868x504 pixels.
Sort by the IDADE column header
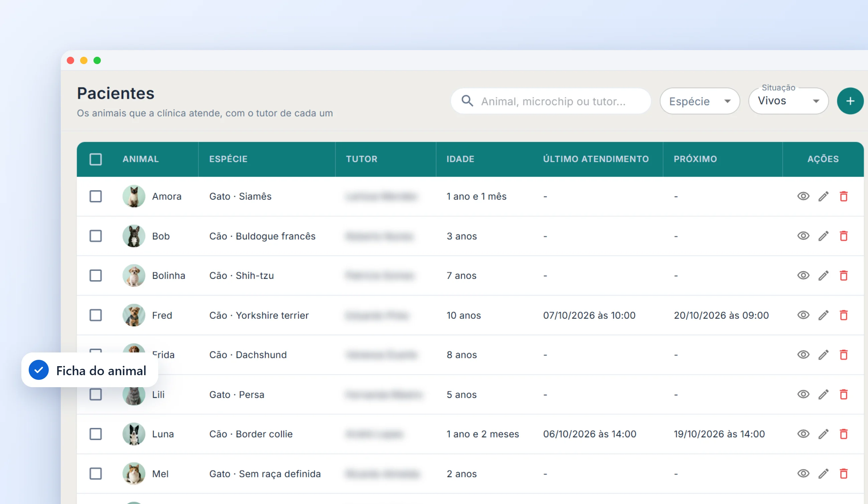point(460,159)
